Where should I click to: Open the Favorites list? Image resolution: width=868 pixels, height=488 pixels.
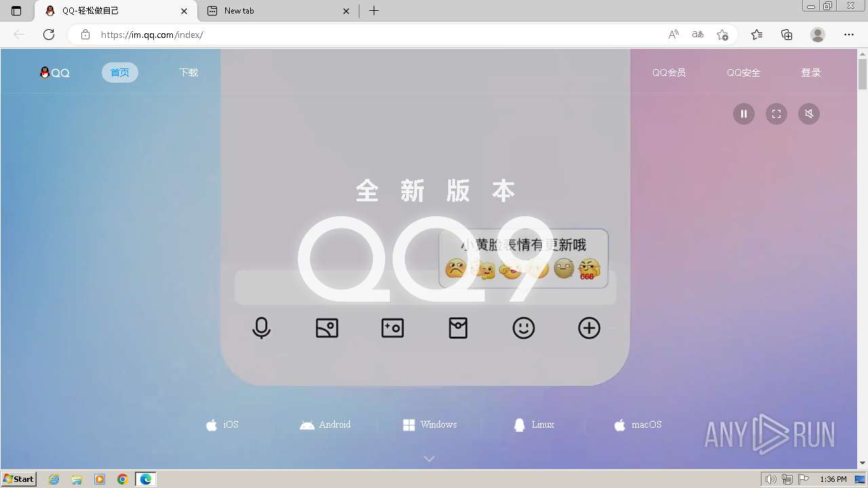coord(757,35)
